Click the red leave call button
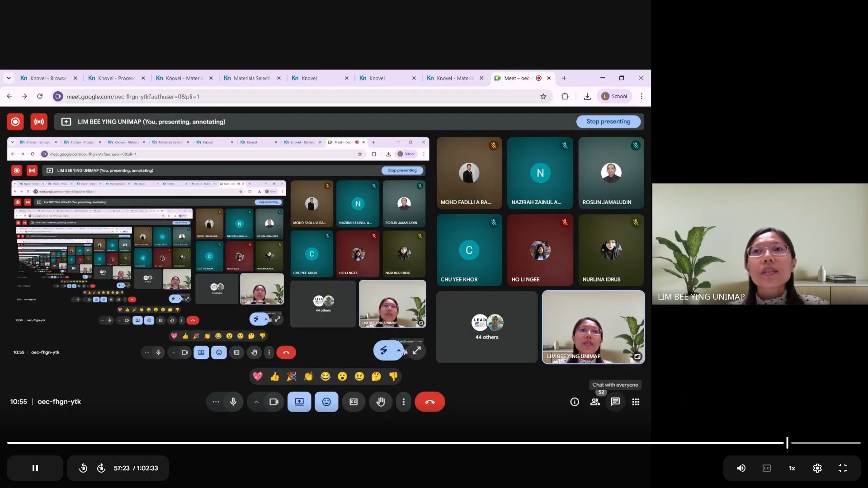This screenshot has height=488, width=868. click(429, 402)
